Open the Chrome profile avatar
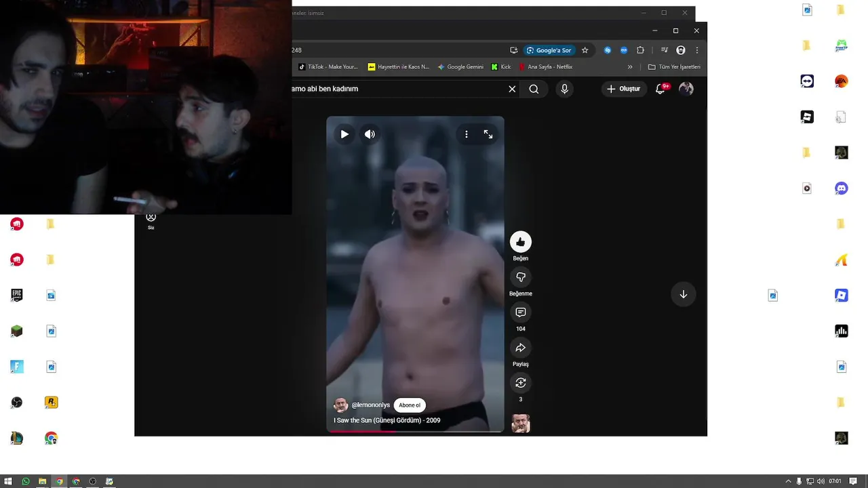Viewport: 868px width, 488px height. [x=681, y=50]
